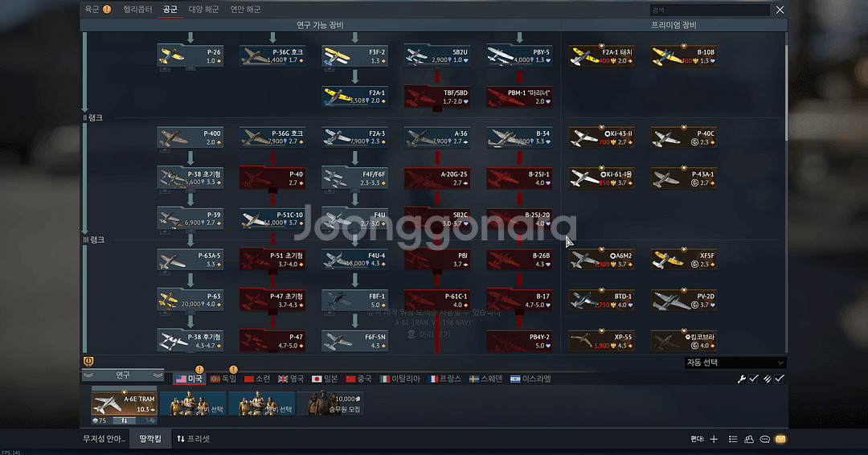
Task: Open the orange mail envelope icon
Action: pos(780,439)
